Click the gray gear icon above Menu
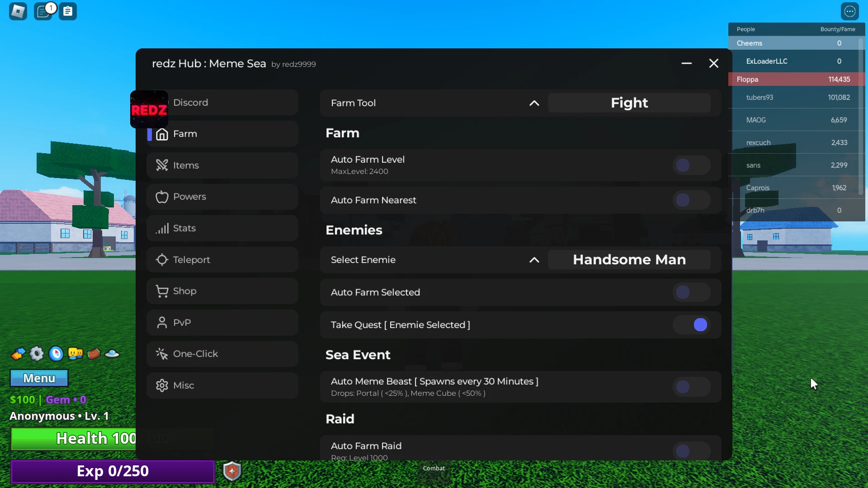This screenshot has width=868, height=488. [x=37, y=354]
